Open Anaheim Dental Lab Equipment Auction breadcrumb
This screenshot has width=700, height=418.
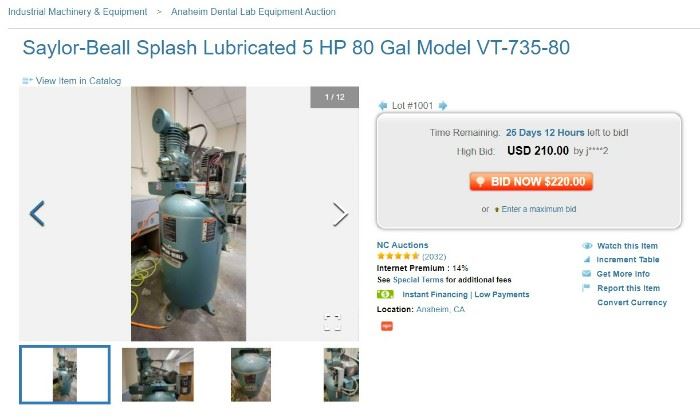click(253, 12)
